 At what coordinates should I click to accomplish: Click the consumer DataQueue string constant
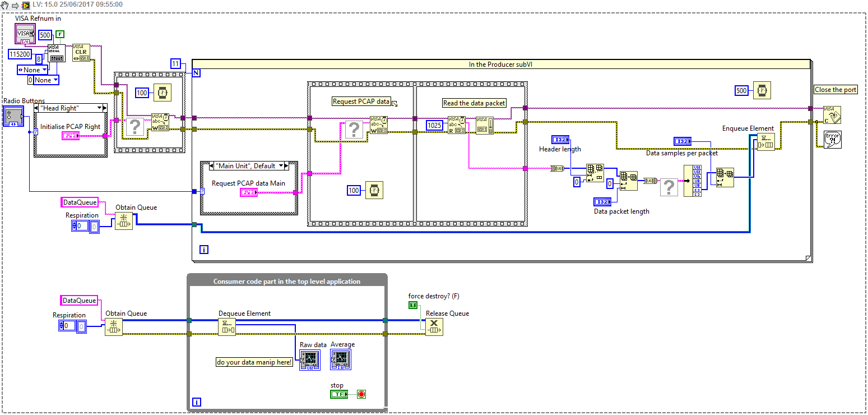click(78, 300)
